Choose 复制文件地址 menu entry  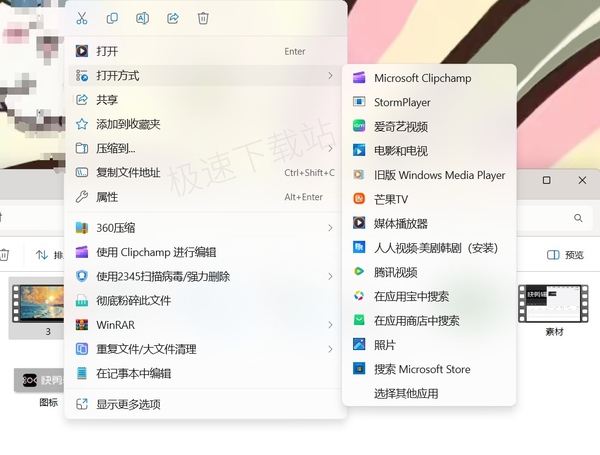(205, 173)
